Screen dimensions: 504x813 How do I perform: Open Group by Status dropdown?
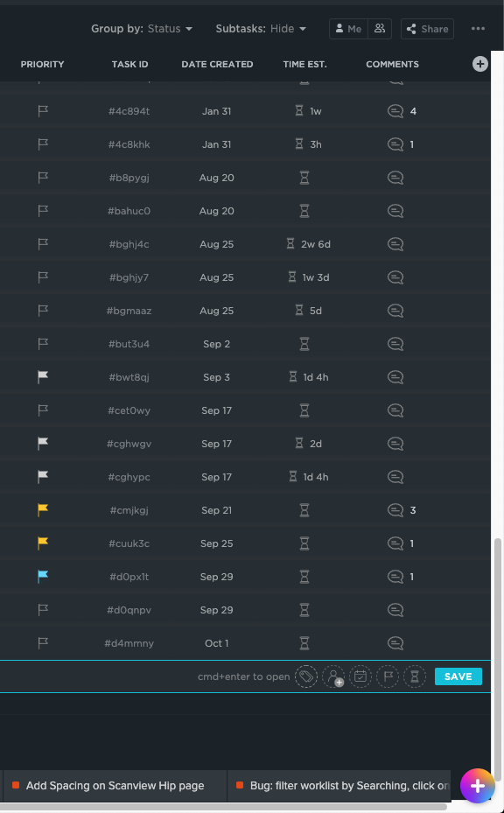point(142,29)
